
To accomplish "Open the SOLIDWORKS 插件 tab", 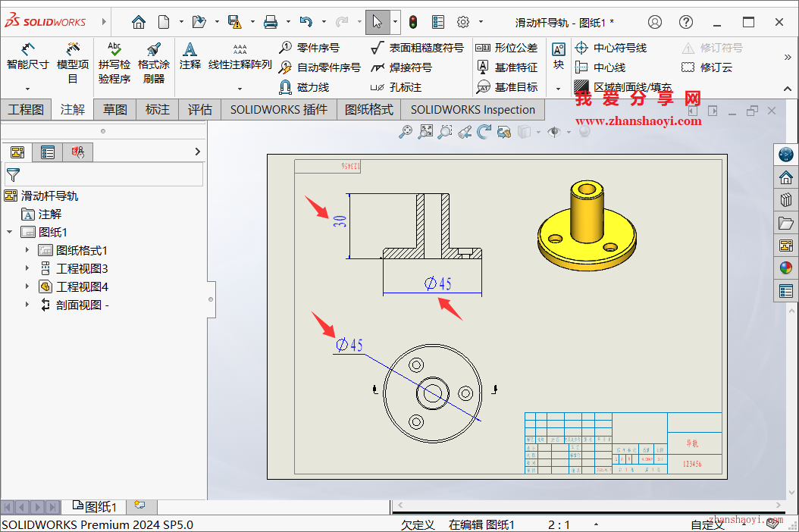I will pyautogui.click(x=279, y=110).
